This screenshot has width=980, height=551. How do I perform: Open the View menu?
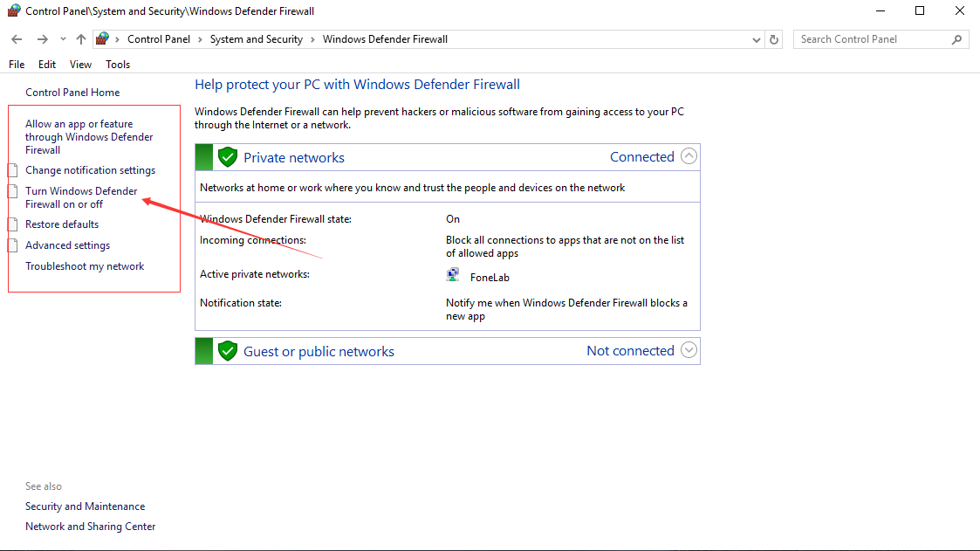[x=80, y=65]
